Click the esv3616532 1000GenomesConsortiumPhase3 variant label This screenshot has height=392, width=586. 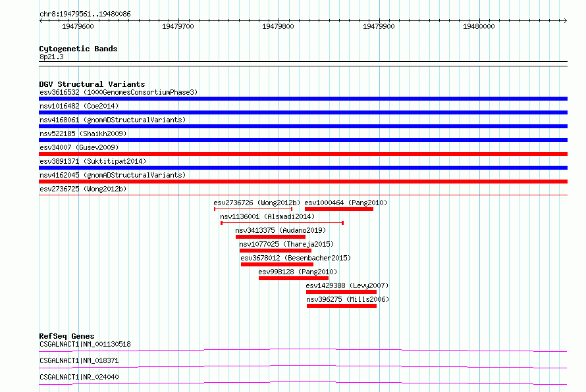click(119, 92)
